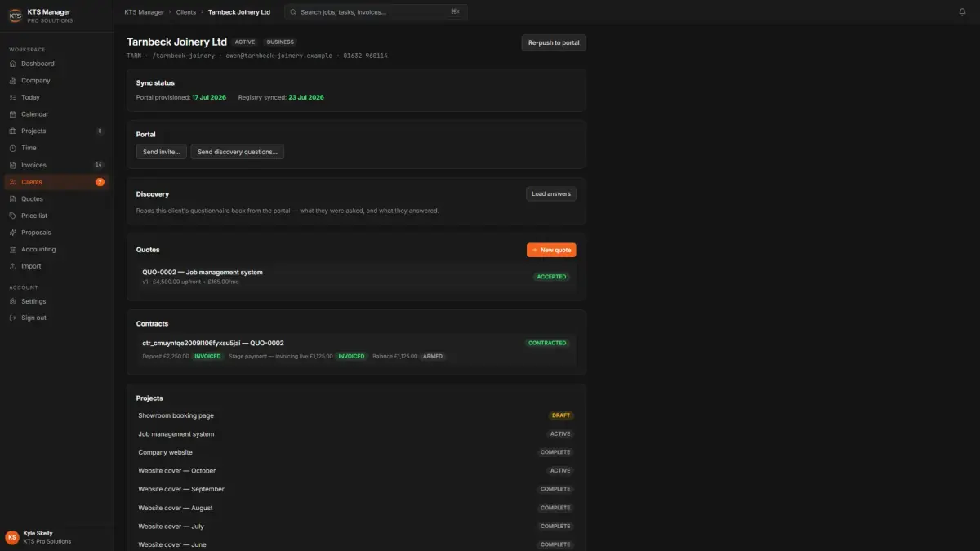Open quote QUO-0002 Job management system
The width and height of the screenshot is (980, 551).
pyautogui.click(x=356, y=277)
